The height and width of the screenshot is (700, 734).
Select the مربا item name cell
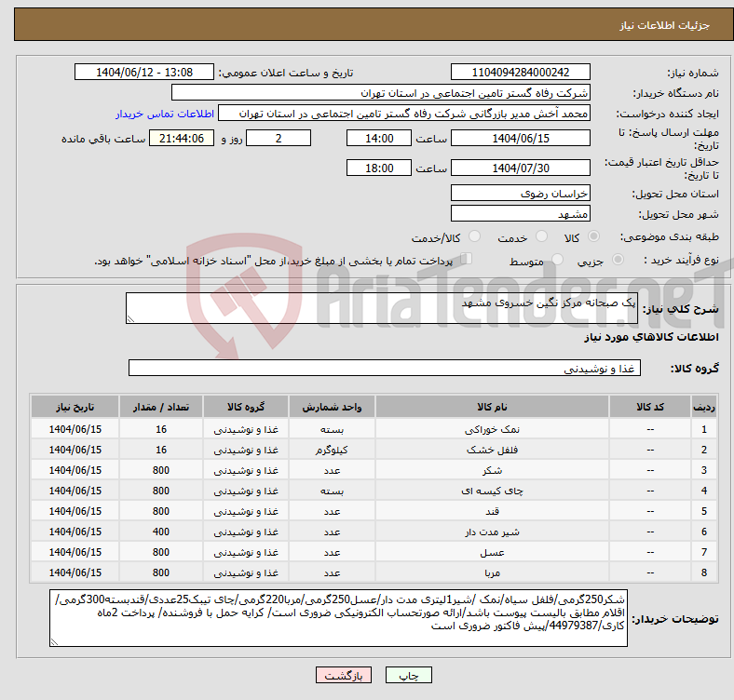point(492,572)
